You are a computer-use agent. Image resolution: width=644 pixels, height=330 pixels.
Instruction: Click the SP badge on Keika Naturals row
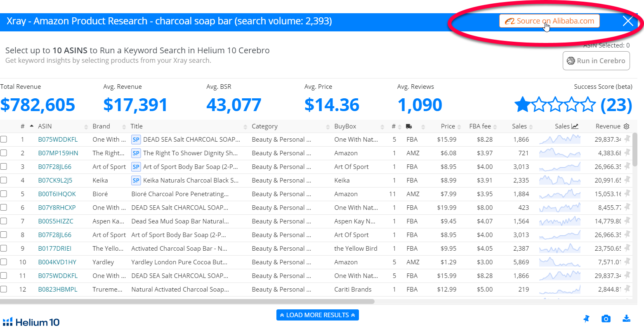click(136, 180)
